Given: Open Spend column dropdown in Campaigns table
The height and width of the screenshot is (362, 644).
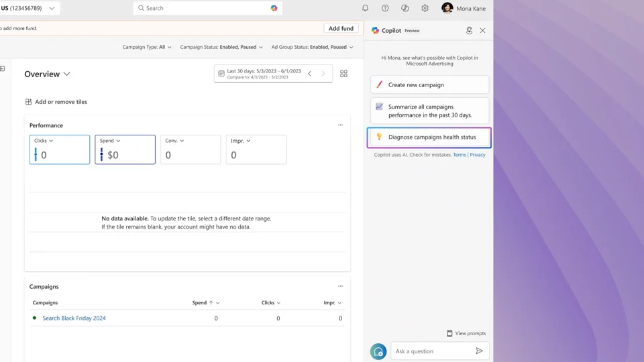Looking at the screenshot, I should click(217, 303).
